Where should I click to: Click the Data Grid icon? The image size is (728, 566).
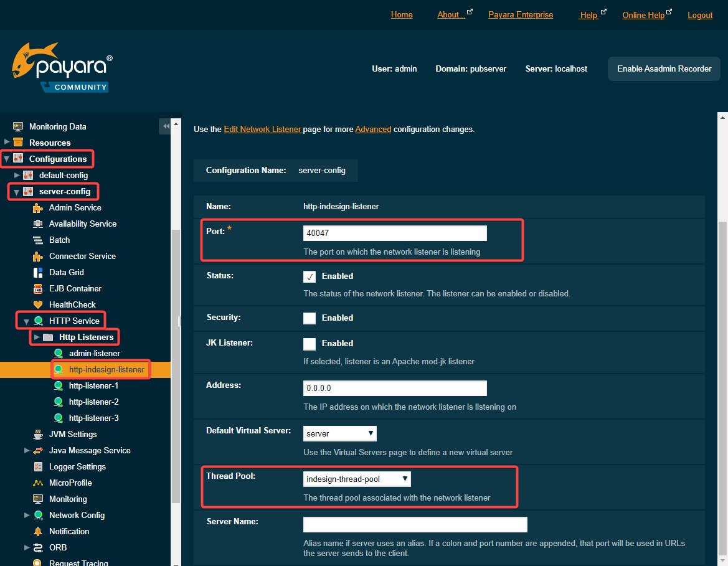(37, 272)
